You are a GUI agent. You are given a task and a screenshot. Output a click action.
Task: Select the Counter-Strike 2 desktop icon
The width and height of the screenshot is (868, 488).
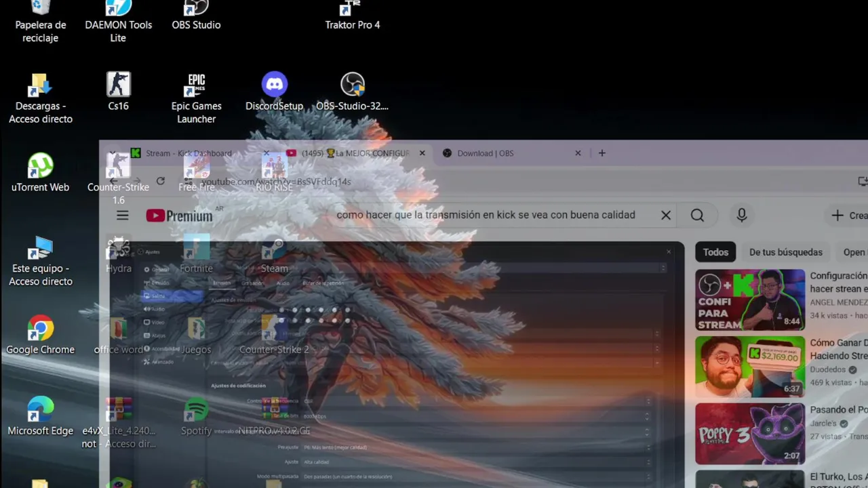pyautogui.click(x=274, y=335)
